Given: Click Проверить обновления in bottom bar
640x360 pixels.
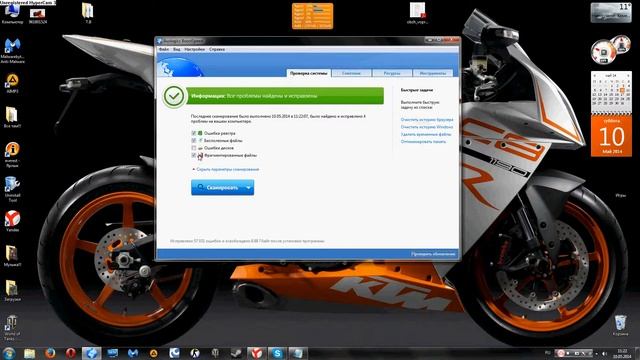Looking at the screenshot, I should (x=433, y=254).
